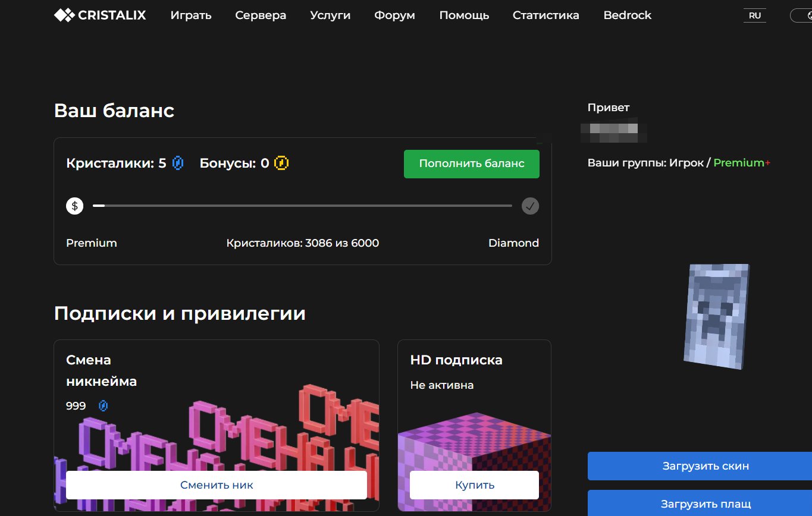Go to the Сервера page
812x516 pixels.
pyautogui.click(x=261, y=15)
